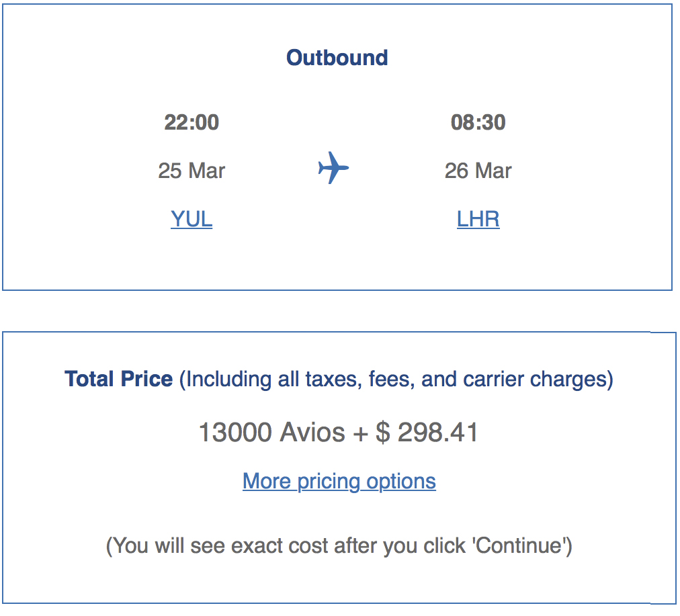Click the plus sign after Avios

pyautogui.click(x=361, y=433)
